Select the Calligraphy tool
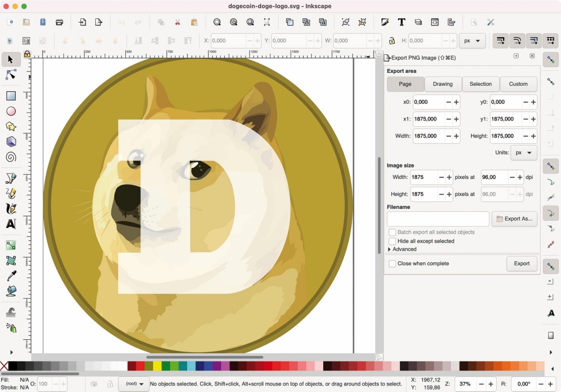The width and height of the screenshot is (561, 392). coord(11,208)
